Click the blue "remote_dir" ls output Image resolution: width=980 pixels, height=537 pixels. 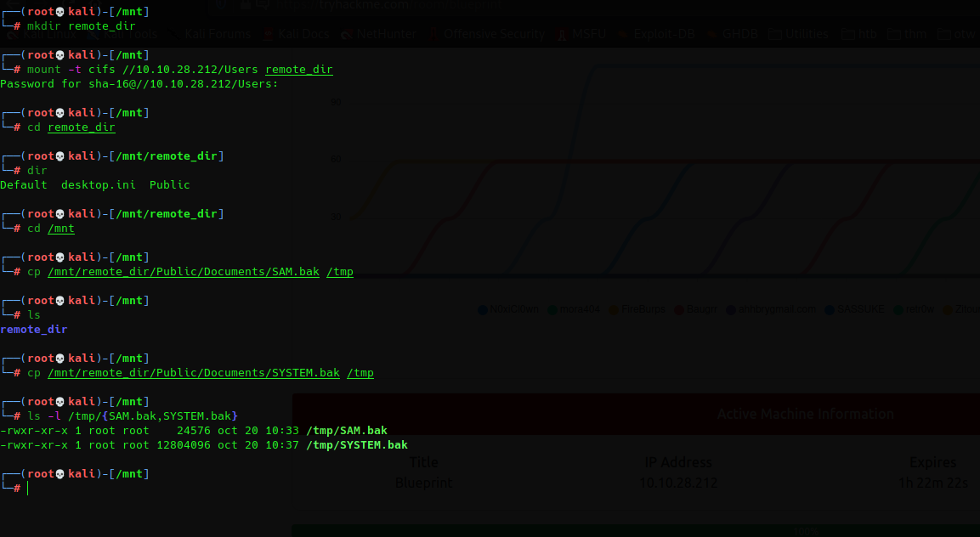tap(34, 330)
